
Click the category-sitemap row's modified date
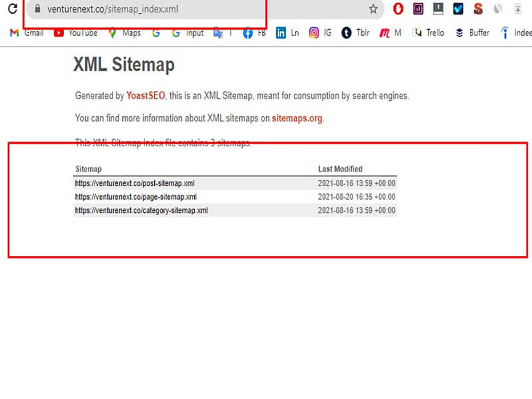coord(356,210)
